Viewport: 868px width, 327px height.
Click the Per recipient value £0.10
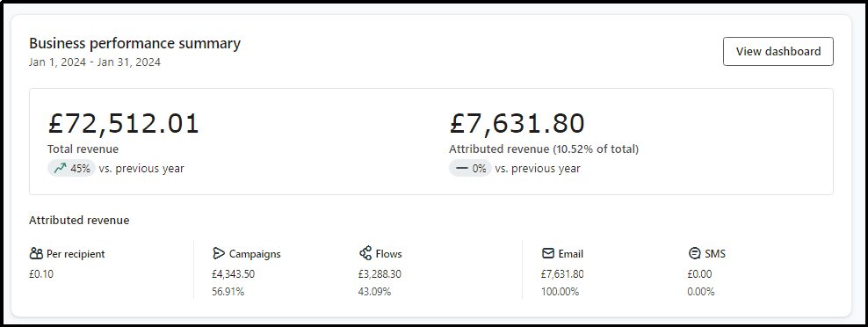pyautogui.click(x=41, y=273)
